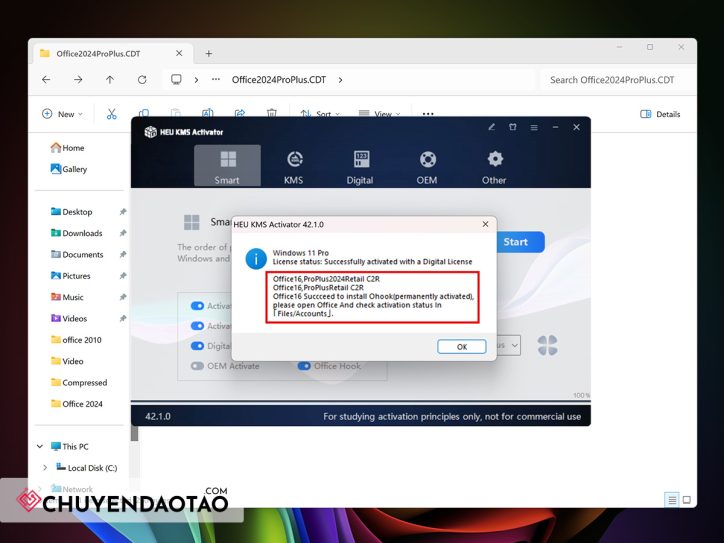This screenshot has width=724, height=543.
Task: Open the Documents folder in sidebar
Action: click(x=77, y=254)
